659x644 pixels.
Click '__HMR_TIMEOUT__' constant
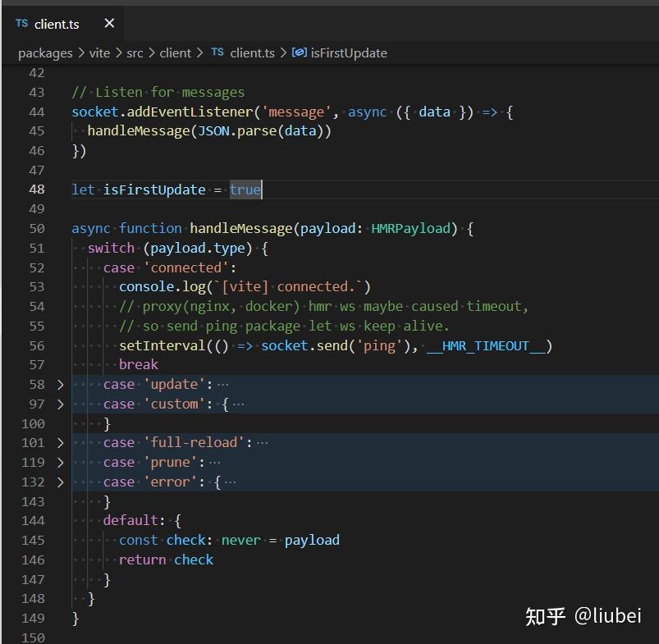pos(486,346)
